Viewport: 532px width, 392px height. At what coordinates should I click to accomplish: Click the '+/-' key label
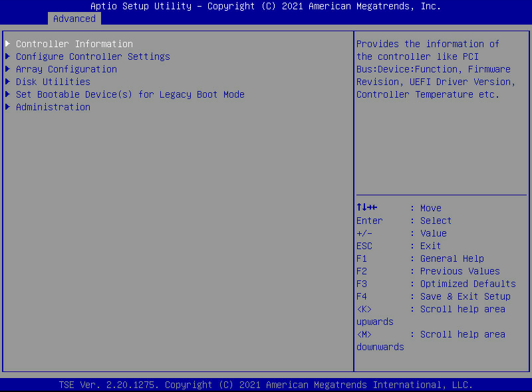(x=364, y=233)
